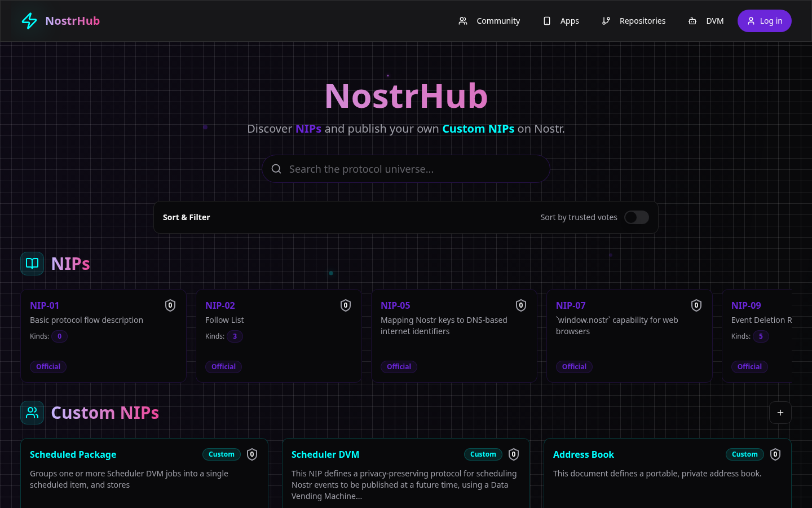Viewport: 812px width, 508px height.
Task: Open the Community menu item
Action: 489,21
